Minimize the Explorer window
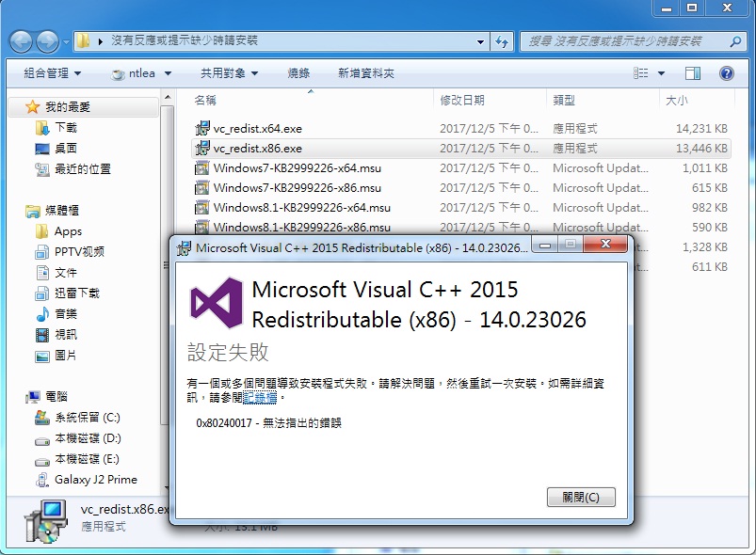 (x=667, y=8)
